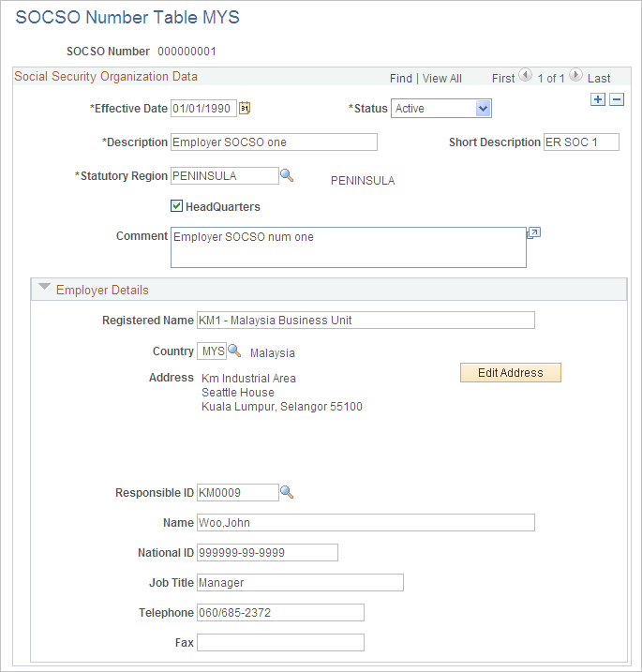Collapse the Employer Details section
The height and width of the screenshot is (672, 642).
pyautogui.click(x=44, y=287)
